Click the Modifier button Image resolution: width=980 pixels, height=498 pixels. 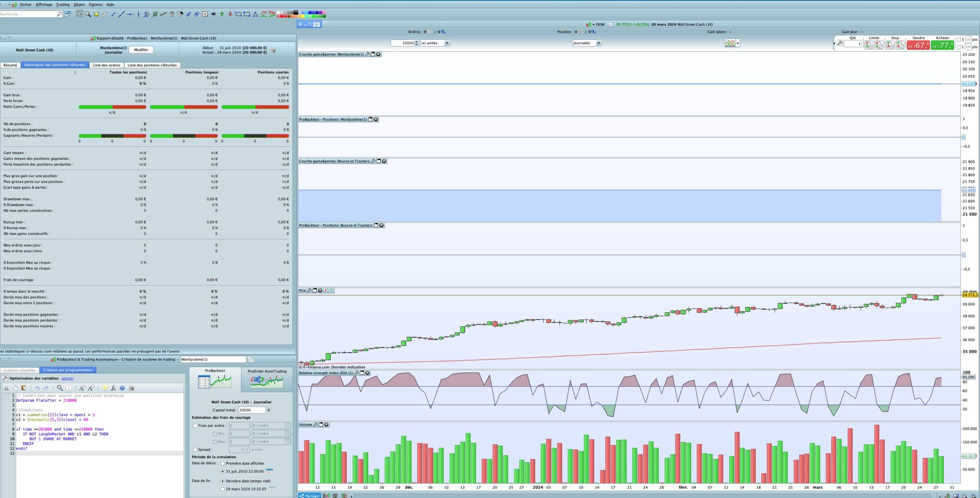tap(141, 50)
